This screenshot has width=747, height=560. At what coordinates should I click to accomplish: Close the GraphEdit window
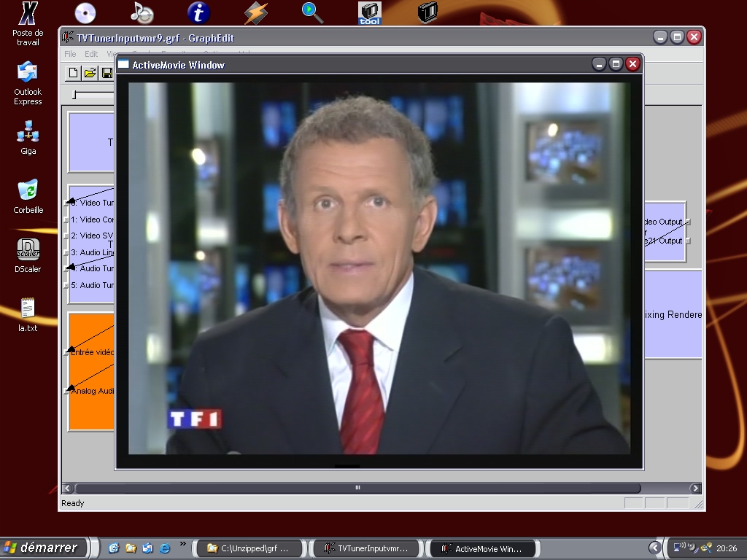click(x=694, y=37)
